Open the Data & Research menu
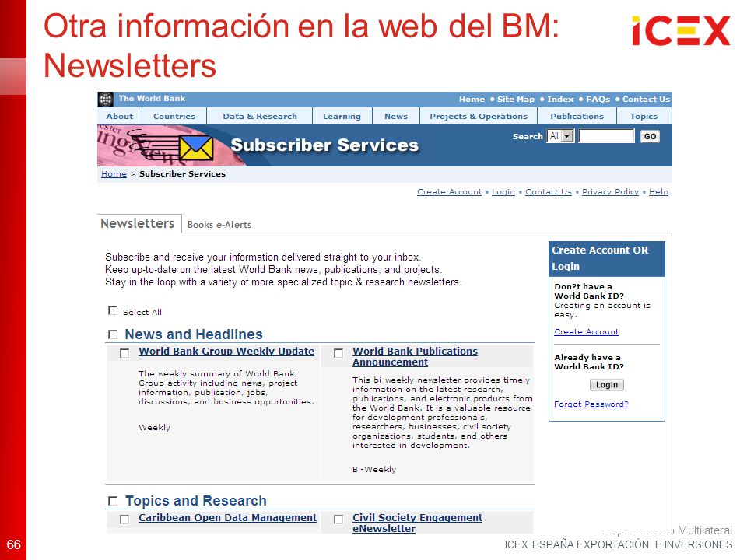 (260, 116)
